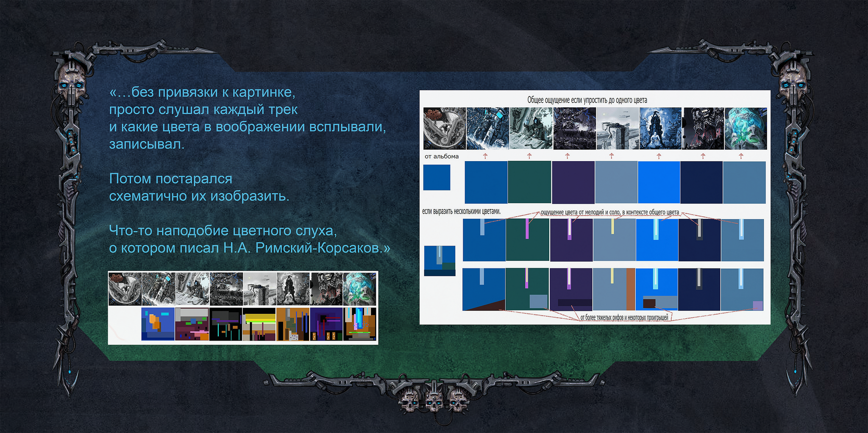The image size is (868, 433).
Task: Pick the small blue album swatch under 'от альбома'
Action: tap(437, 177)
